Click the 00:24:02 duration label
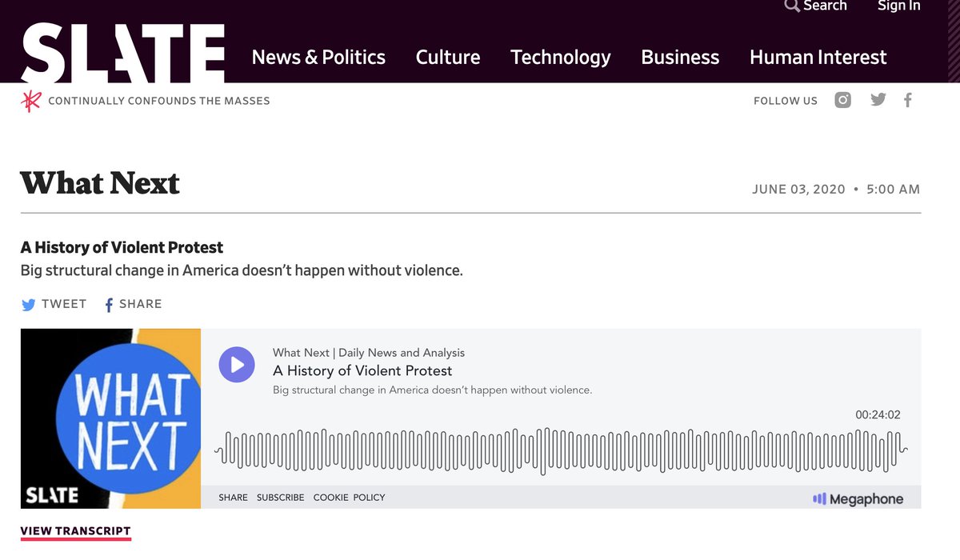Screen dimensions: 960x560 click(878, 415)
